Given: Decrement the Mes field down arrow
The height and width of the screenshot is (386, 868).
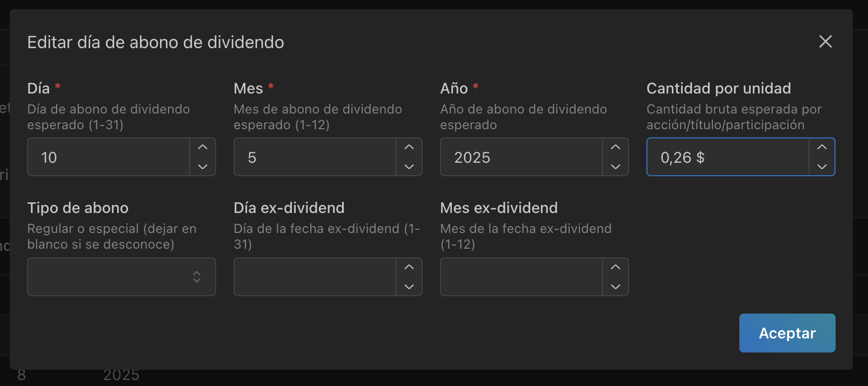Looking at the screenshot, I should tap(409, 167).
